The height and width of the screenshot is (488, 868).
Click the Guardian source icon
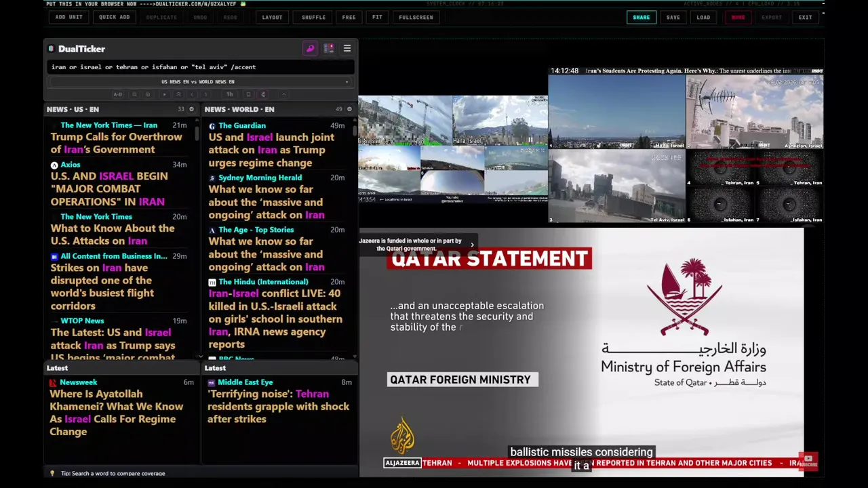tap(212, 126)
